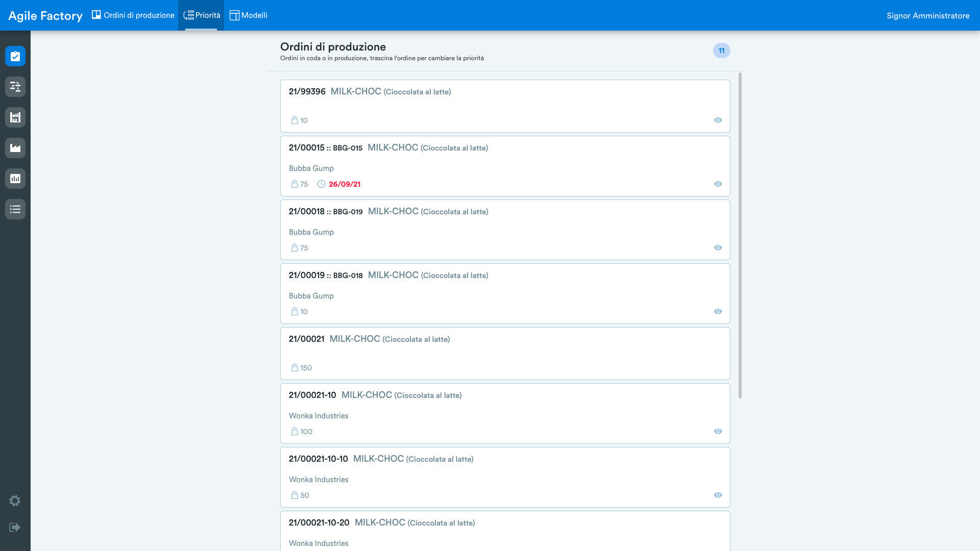View order 21/00019 via eye icon
This screenshot has height=551, width=980.
(718, 312)
